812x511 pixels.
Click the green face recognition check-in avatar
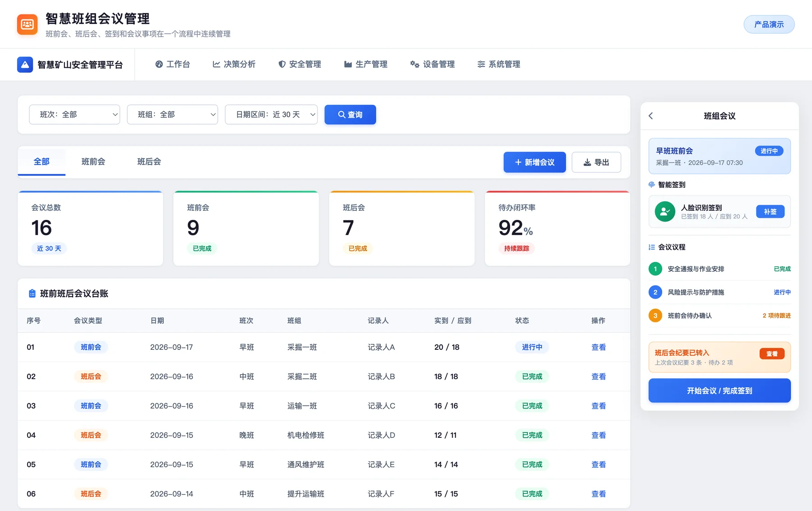(665, 211)
